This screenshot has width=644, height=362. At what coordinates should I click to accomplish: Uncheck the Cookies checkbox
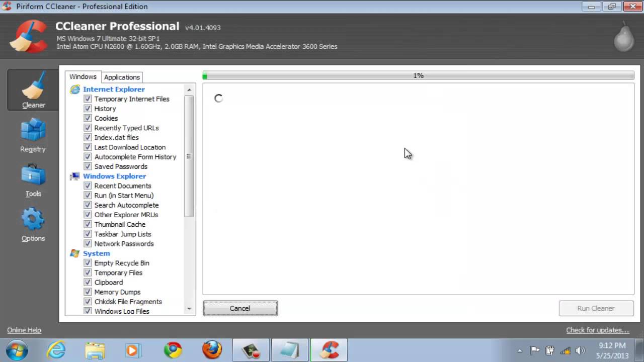coord(88,118)
